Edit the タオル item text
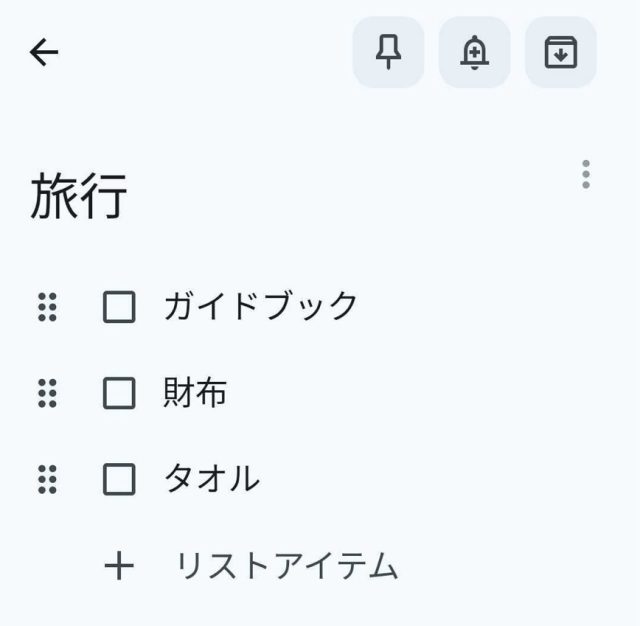The height and width of the screenshot is (626, 640). point(211,480)
